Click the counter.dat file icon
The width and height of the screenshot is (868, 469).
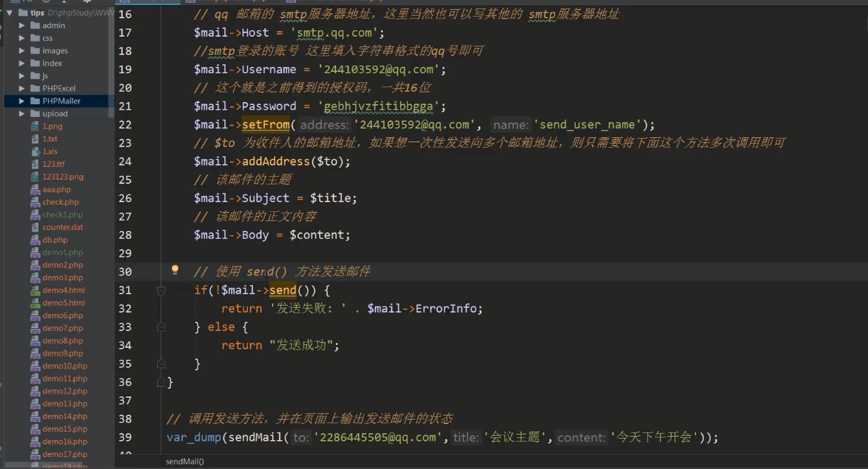coord(35,227)
